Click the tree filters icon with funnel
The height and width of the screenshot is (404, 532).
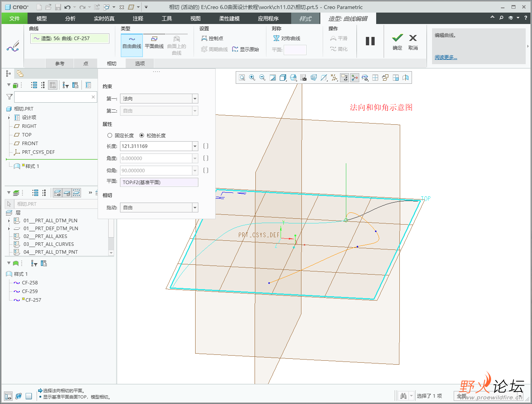(x=66, y=85)
